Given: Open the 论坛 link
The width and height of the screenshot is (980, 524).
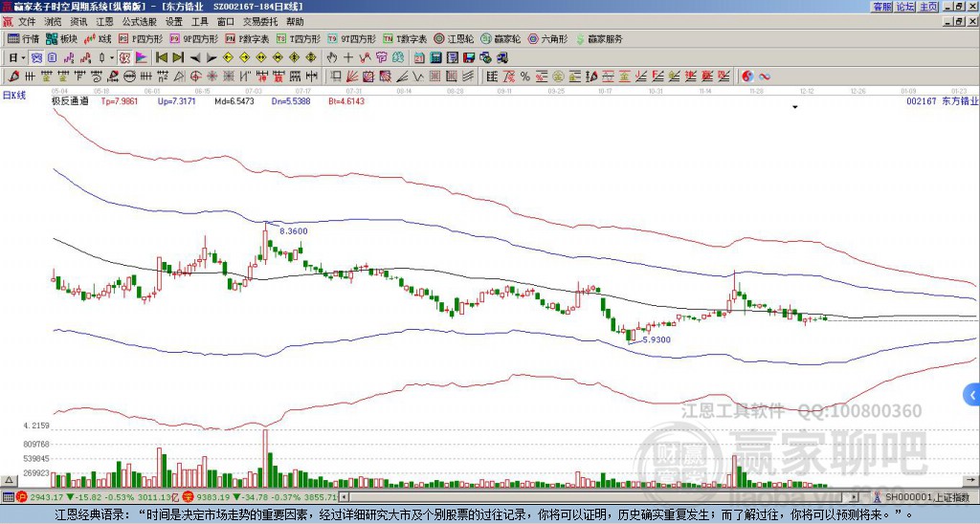Looking at the screenshot, I should point(905,7).
